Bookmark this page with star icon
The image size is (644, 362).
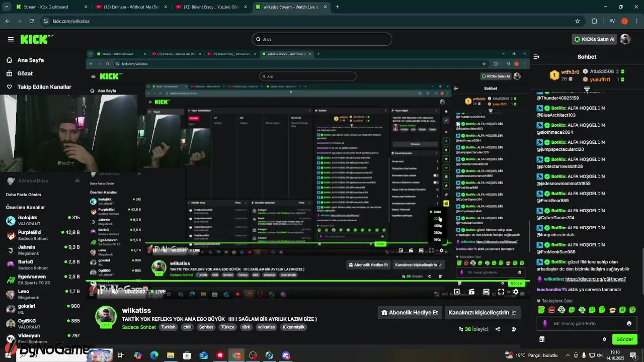tap(578, 21)
